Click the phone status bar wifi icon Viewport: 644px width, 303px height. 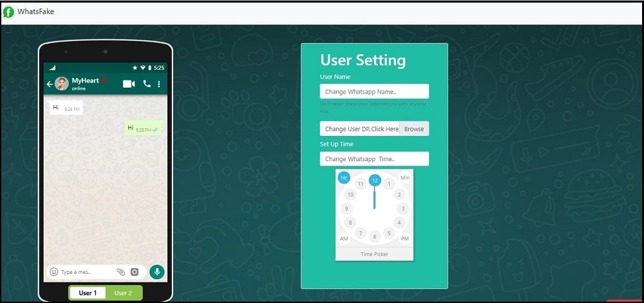tap(143, 68)
